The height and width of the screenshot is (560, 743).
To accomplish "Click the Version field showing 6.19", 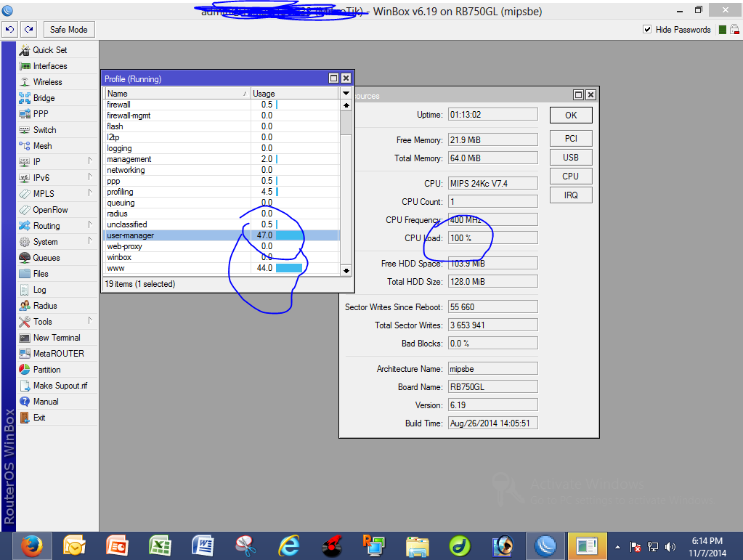I will [493, 405].
